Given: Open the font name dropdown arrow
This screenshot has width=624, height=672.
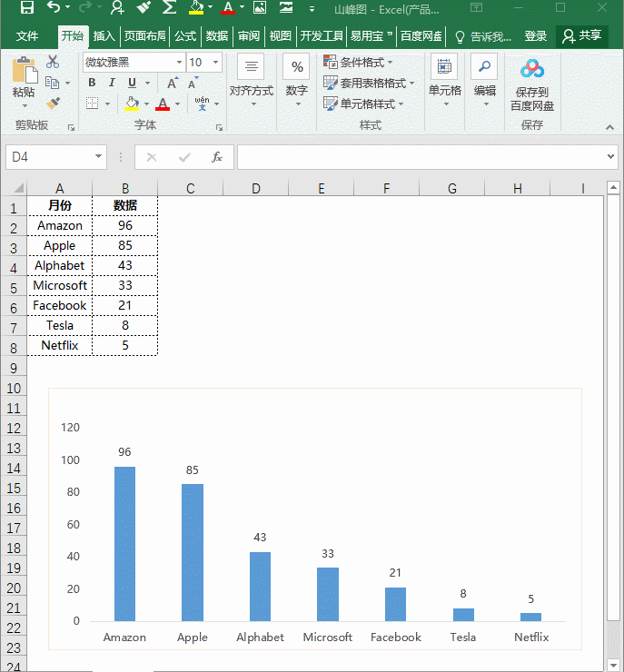Looking at the screenshot, I should [x=179, y=62].
